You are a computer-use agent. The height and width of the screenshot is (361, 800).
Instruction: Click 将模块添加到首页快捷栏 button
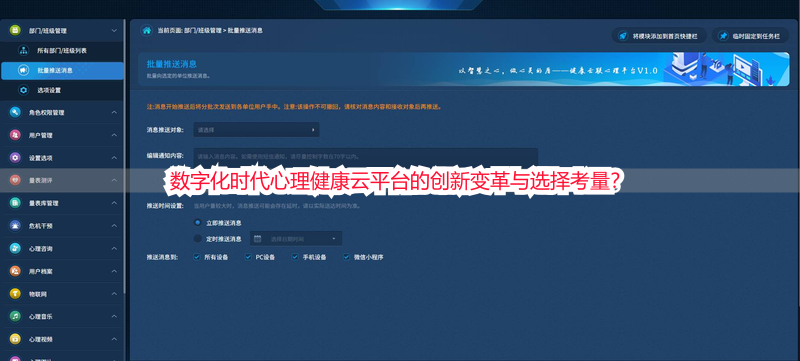[659, 36]
